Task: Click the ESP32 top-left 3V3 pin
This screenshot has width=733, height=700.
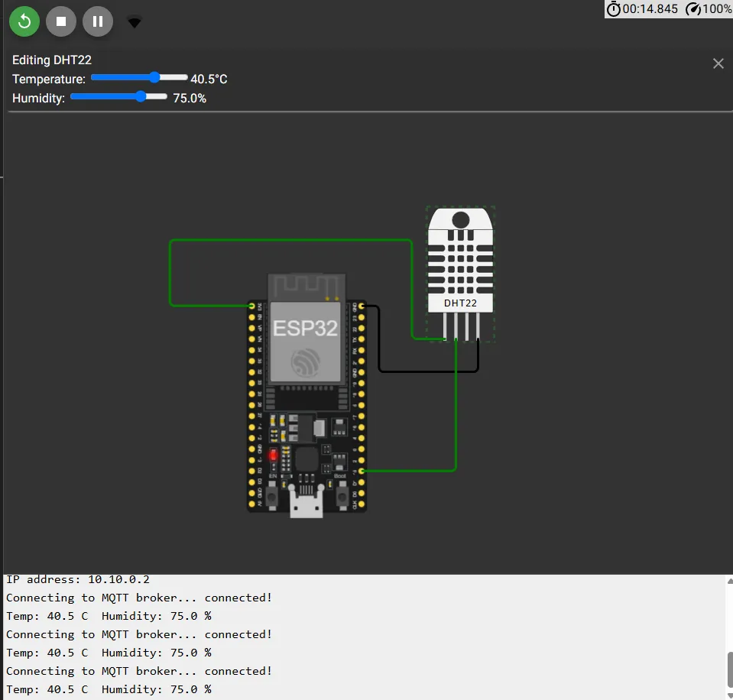Action: tap(251, 306)
